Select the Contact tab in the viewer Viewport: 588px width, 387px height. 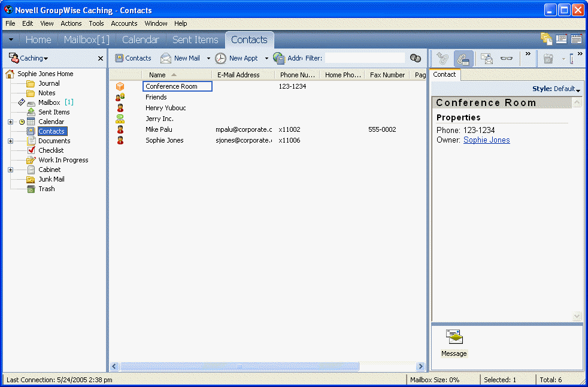coord(444,74)
